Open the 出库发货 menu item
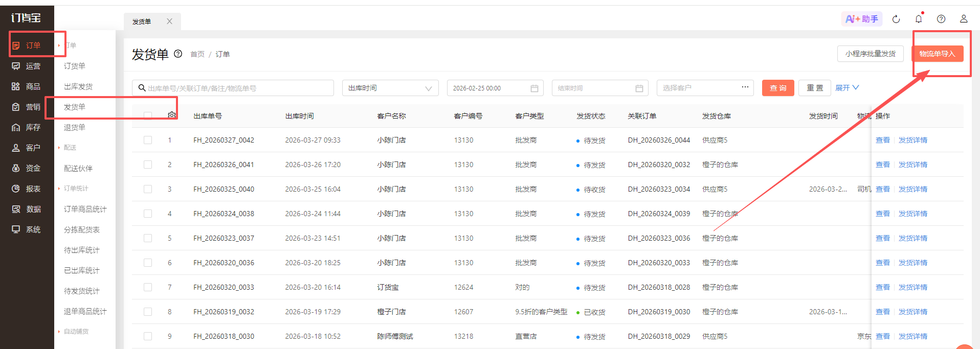Screen dimensions: 980x349 (x=78, y=86)
